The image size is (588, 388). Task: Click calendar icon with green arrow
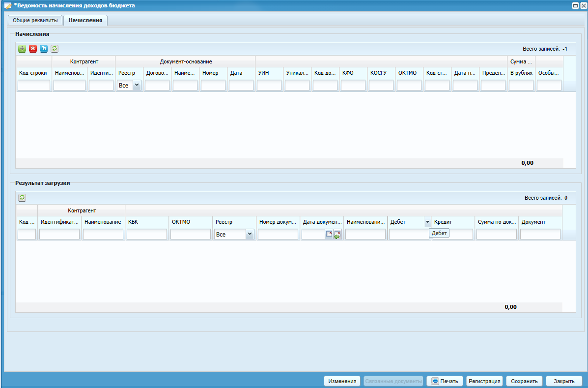click(x=337, y=235)
